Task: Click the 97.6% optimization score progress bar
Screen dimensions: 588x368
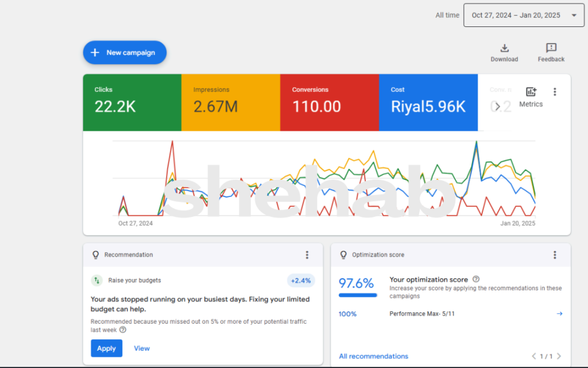Action: 358,296
